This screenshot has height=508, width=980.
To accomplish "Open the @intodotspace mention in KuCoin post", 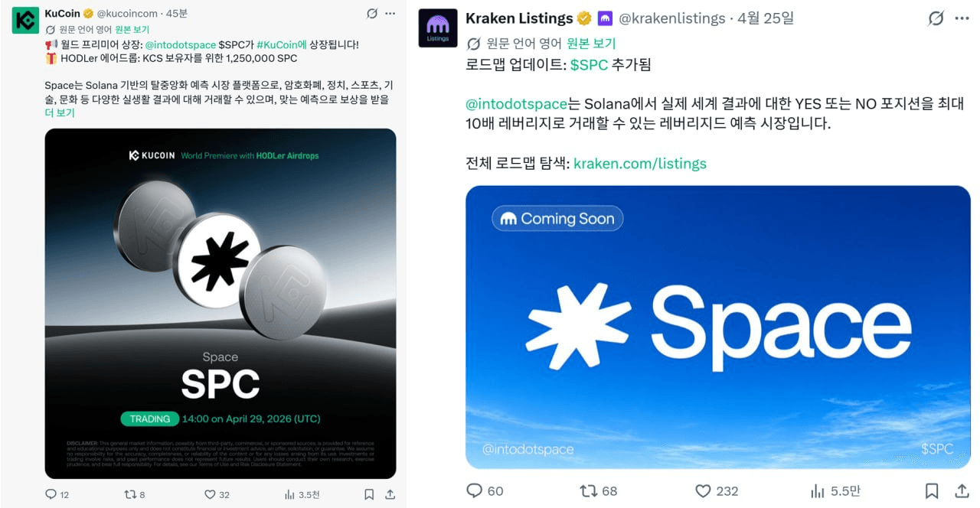I will tap(180, 45).
